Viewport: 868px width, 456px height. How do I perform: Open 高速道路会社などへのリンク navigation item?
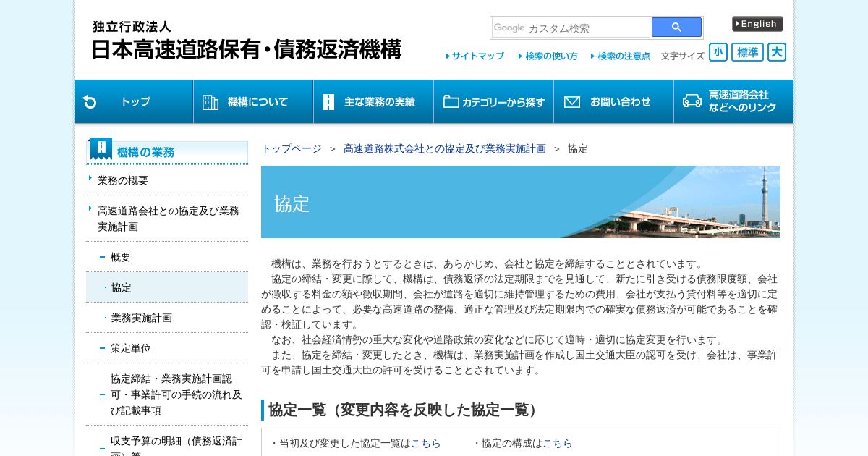click(733, 101)
